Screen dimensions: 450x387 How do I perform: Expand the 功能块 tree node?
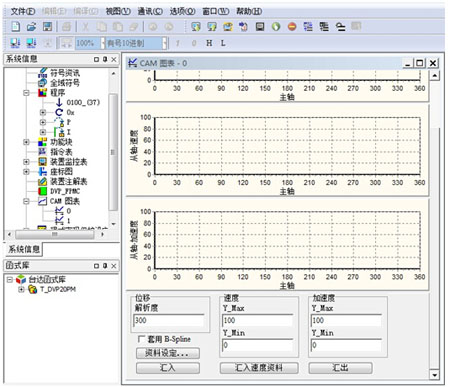coord(26,142)
